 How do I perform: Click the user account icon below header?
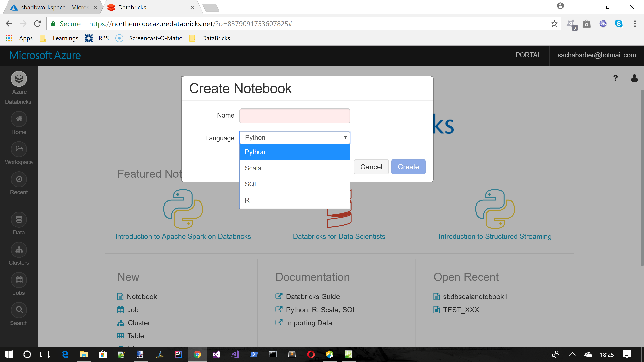(x=634, y=78)
